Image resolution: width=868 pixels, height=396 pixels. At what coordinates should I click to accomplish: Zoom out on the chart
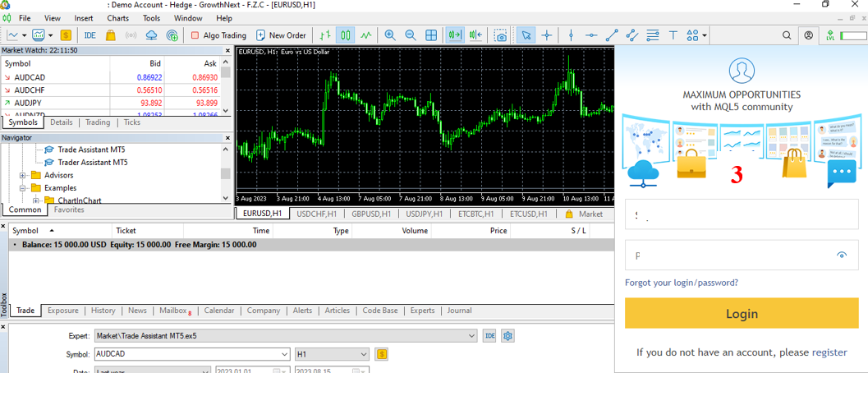[x=411, y=35]
